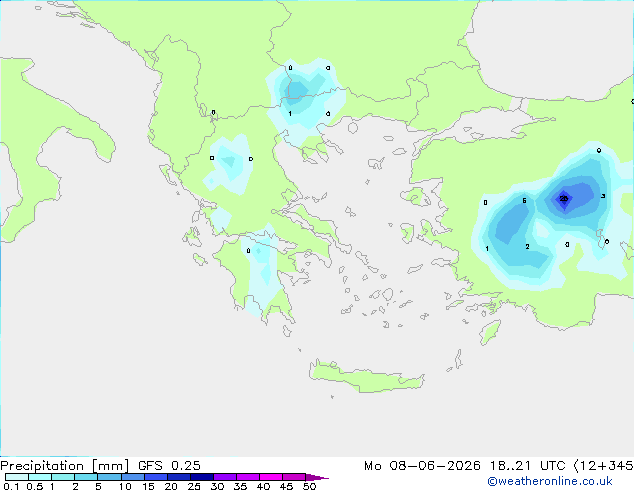Image resolution: width=634 pixels, height=490 pixels.
Task: Click the 'Precipitation' title text
Action: pos(42,466)
